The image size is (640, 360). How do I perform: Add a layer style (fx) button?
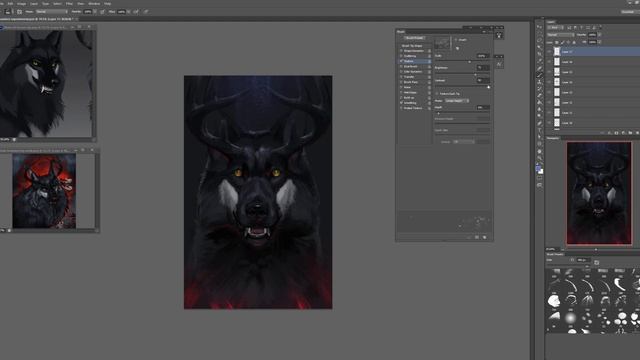coord(610,133)
